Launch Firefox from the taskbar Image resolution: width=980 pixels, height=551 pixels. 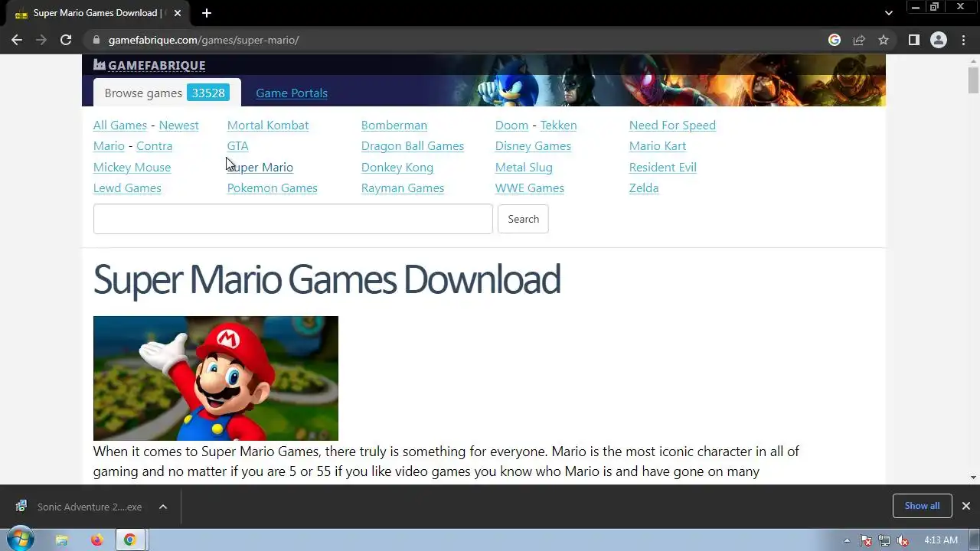(x=96, y=540)
